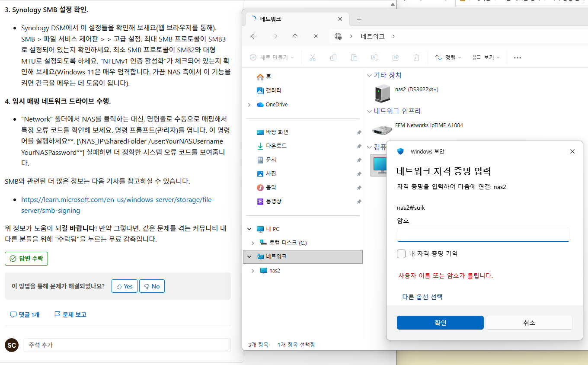Collapse the 내 PC tree node
Viewport: 588px width, 365px height.
click(x=249, y=229)
